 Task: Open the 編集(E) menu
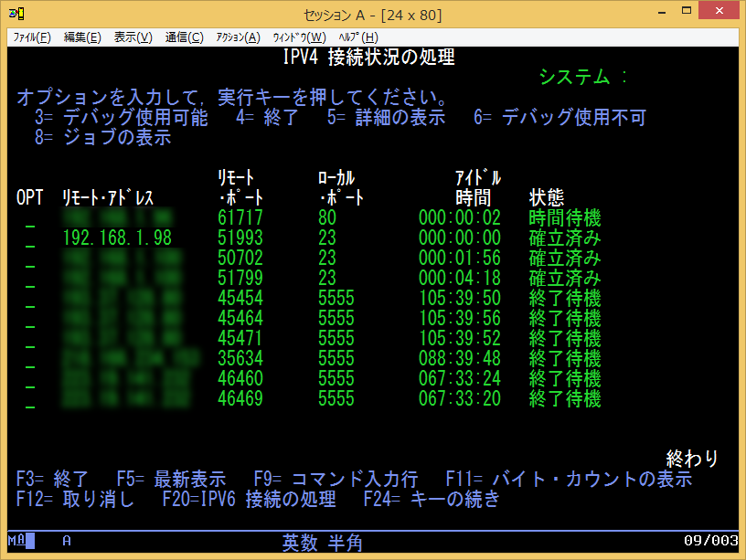coord(83,37)
